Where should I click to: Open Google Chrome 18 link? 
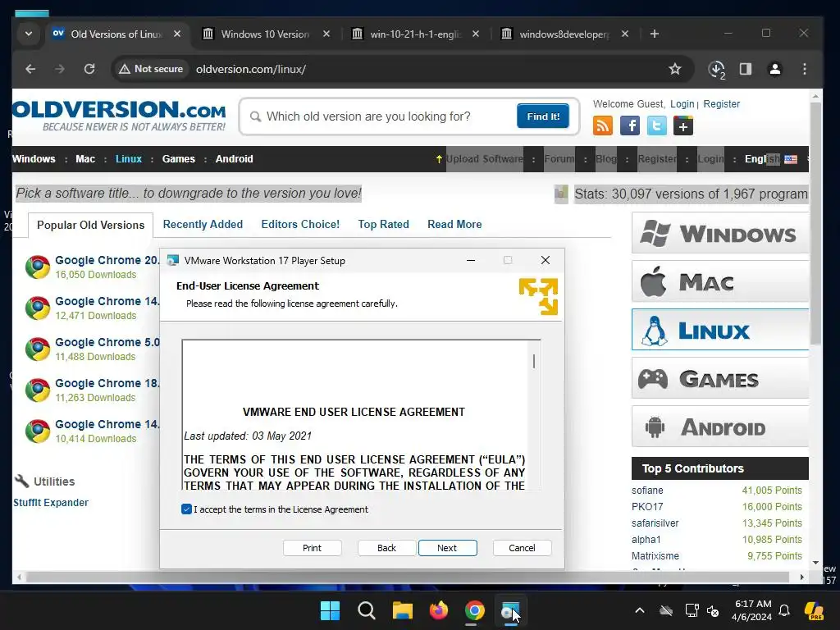[107, 383]
